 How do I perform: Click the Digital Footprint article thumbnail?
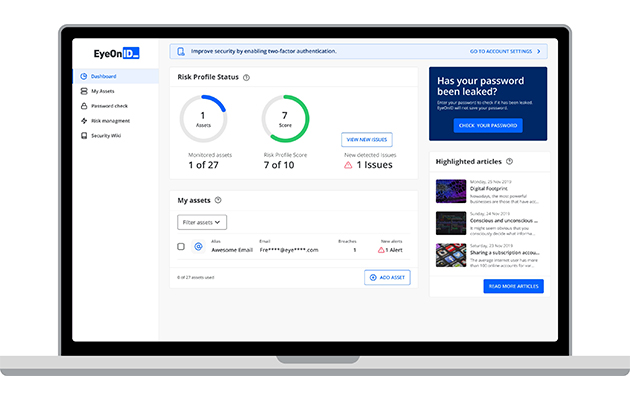coord(451,191)
